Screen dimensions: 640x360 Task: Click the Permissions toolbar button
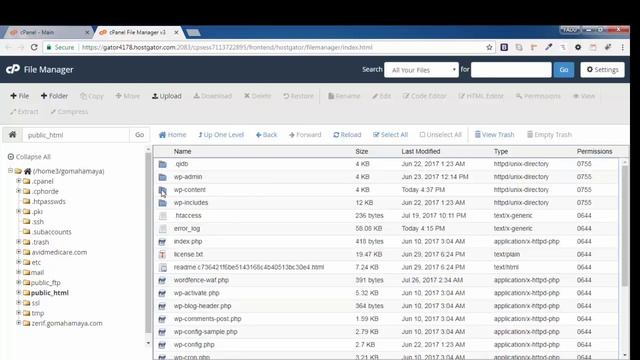click(x=538, y=96)
